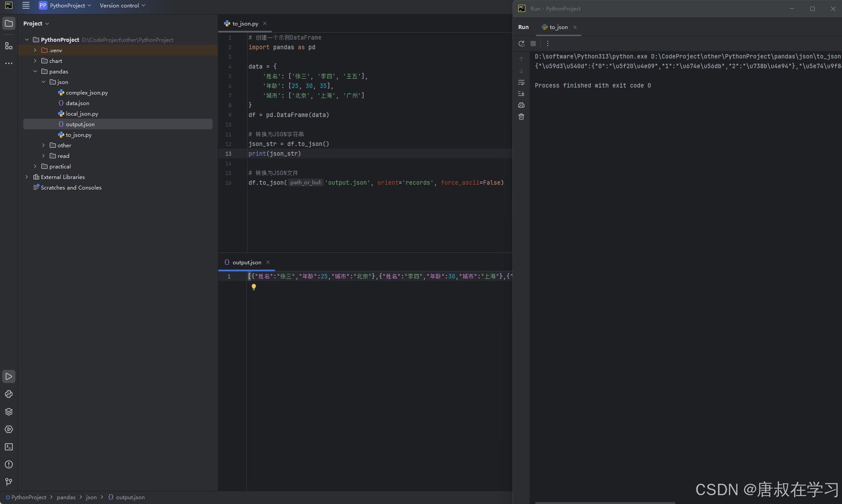Expand the read folder

tap(44, 156)
